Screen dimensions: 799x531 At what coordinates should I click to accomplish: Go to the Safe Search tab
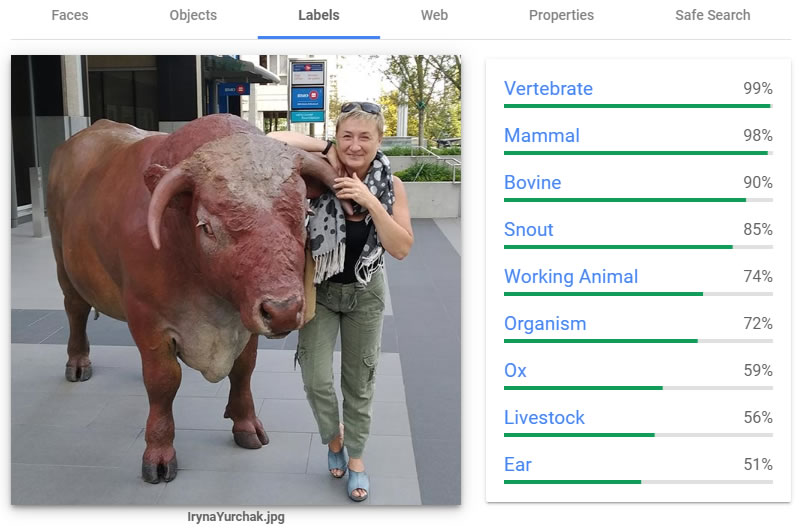712,15
